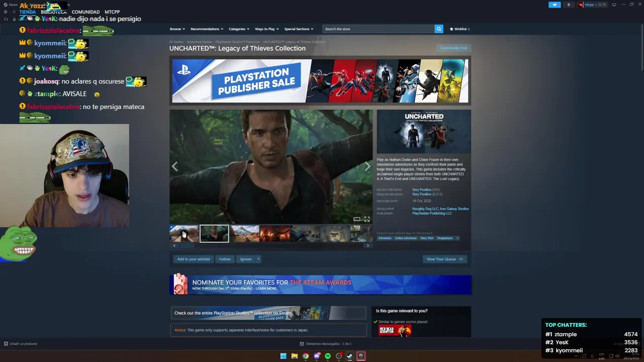Expand the Recommendations store menu
The width and height of the screenshot is (644, 362).
pos(207,29)
